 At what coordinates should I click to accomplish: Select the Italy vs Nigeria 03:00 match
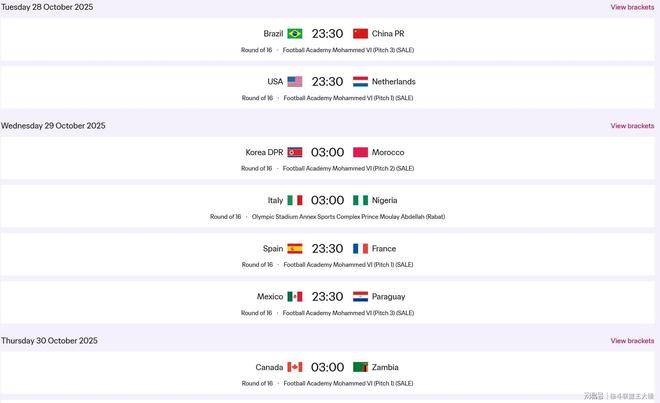click(327, 200)
